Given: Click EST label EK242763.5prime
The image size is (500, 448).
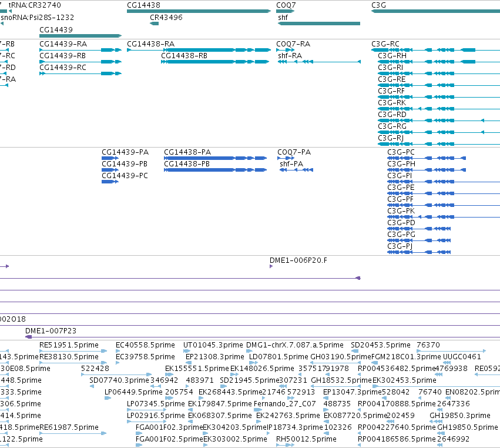Looking at the screenshot, I should [x=288, y=416].
